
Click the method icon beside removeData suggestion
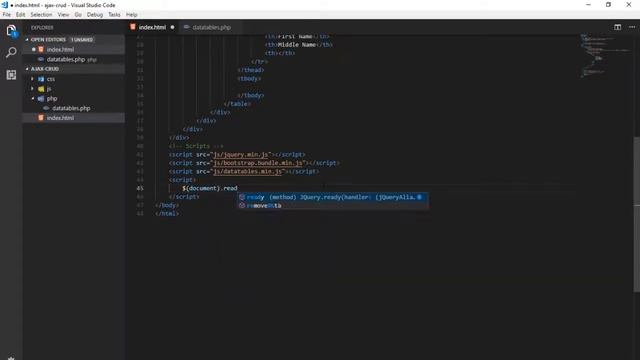coord(242,205)
